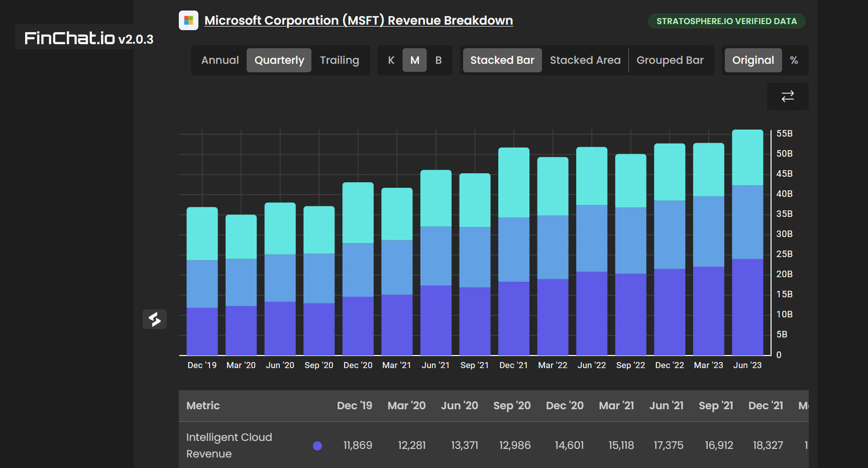Switch to Trailing period view

[x=340, y=60]
